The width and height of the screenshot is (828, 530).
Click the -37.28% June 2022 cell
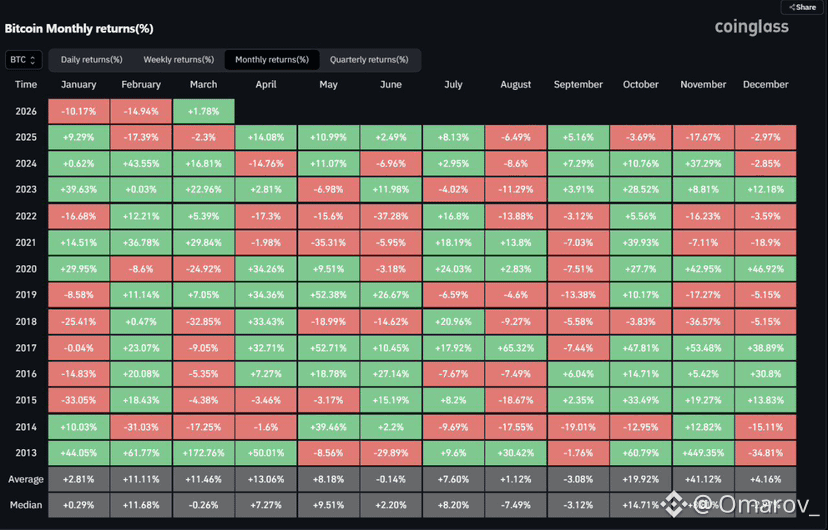tap(391, 216)
